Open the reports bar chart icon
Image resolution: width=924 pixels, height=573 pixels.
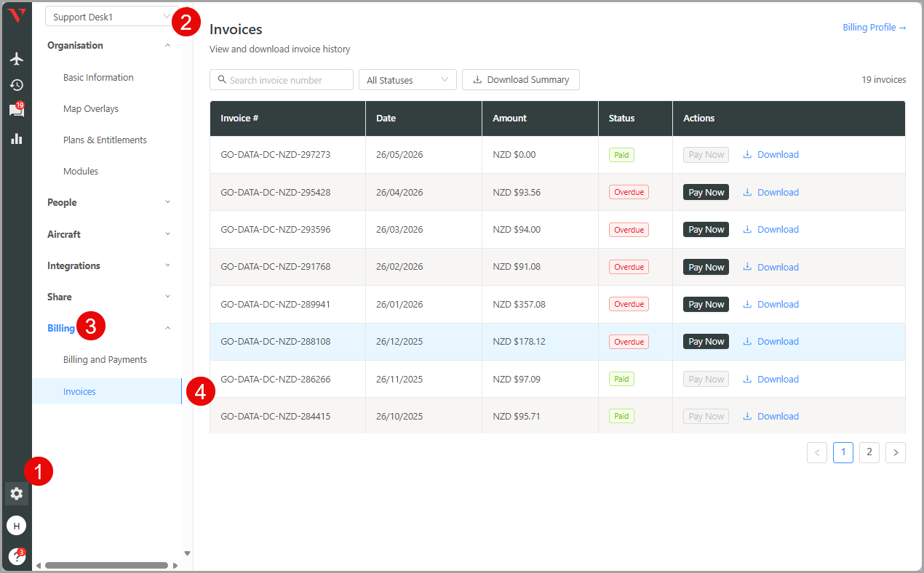(16, 138)
